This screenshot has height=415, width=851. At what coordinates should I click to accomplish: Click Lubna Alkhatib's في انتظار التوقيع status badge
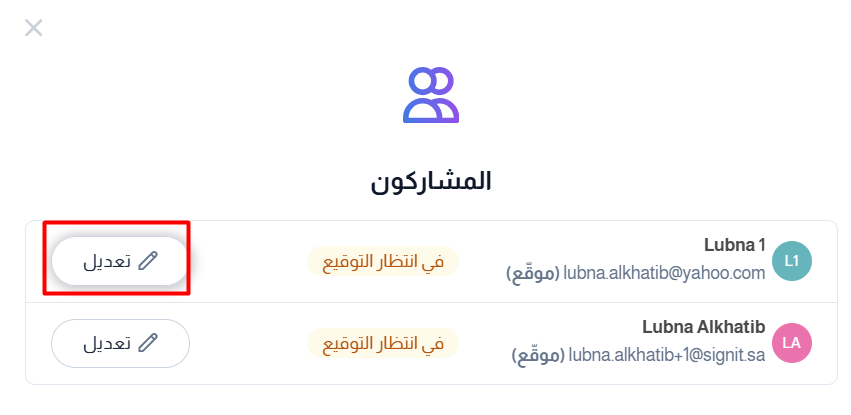[383, 343]
